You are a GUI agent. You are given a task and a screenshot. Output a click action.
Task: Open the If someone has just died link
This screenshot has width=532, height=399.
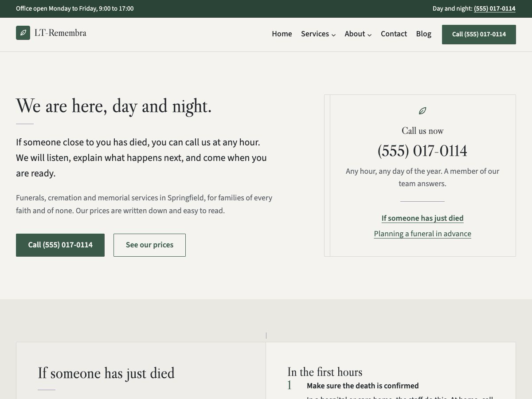pos(422,218)
